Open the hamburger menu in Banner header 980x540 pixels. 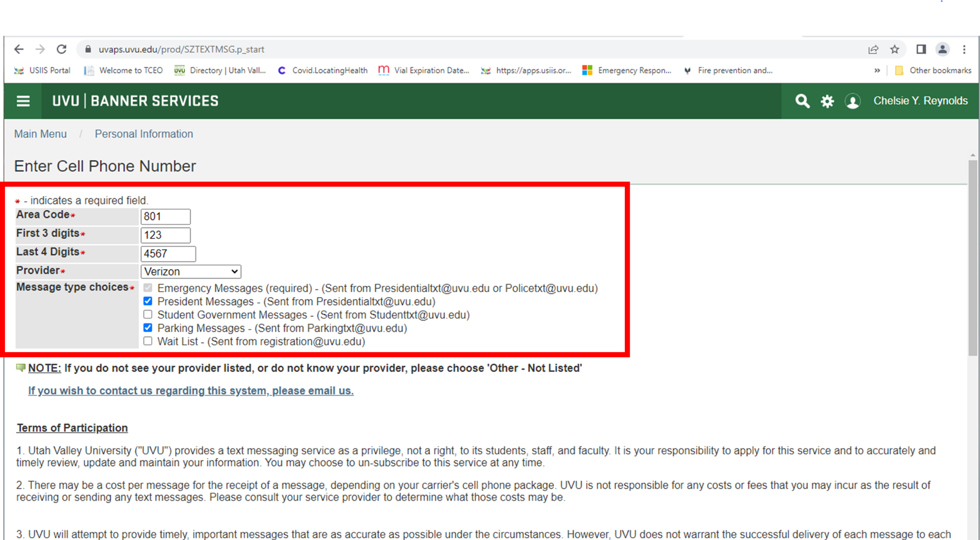(x=23, y=101)
